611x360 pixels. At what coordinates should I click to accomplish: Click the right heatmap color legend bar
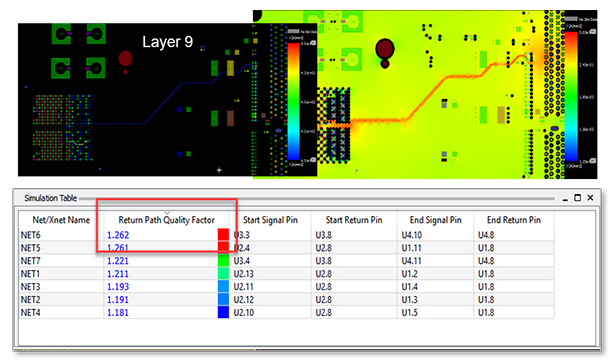[571, 96]
